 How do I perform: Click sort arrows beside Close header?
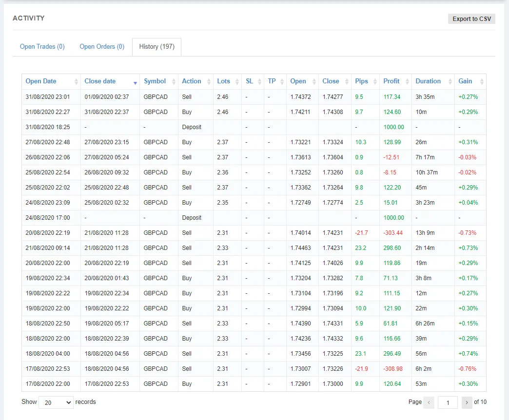pos(347,81)
